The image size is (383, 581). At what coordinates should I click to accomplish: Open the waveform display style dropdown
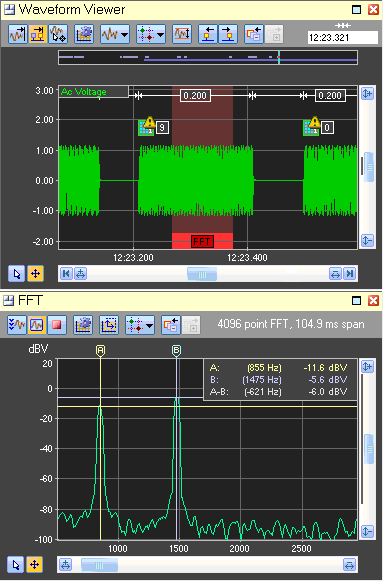tap(114, 34)
